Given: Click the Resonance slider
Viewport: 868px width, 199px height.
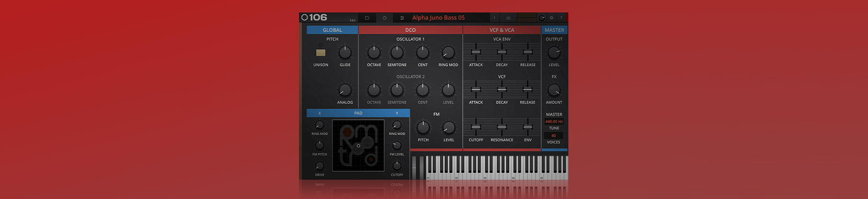Looking at the screenshot, I should pyautogui.click(x=502, y=127).
